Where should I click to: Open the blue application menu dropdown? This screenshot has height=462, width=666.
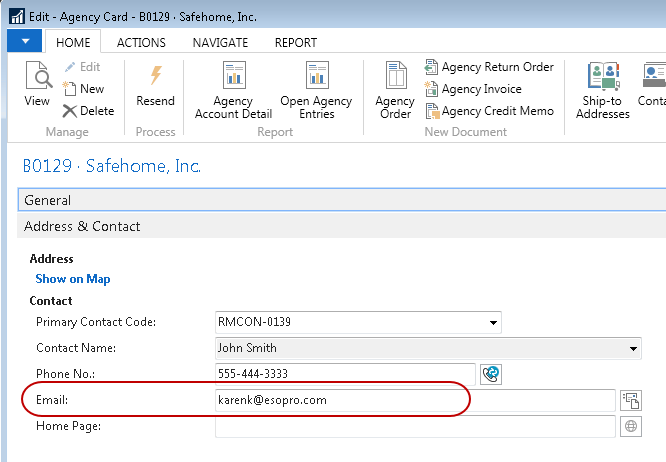coord(24,42)
